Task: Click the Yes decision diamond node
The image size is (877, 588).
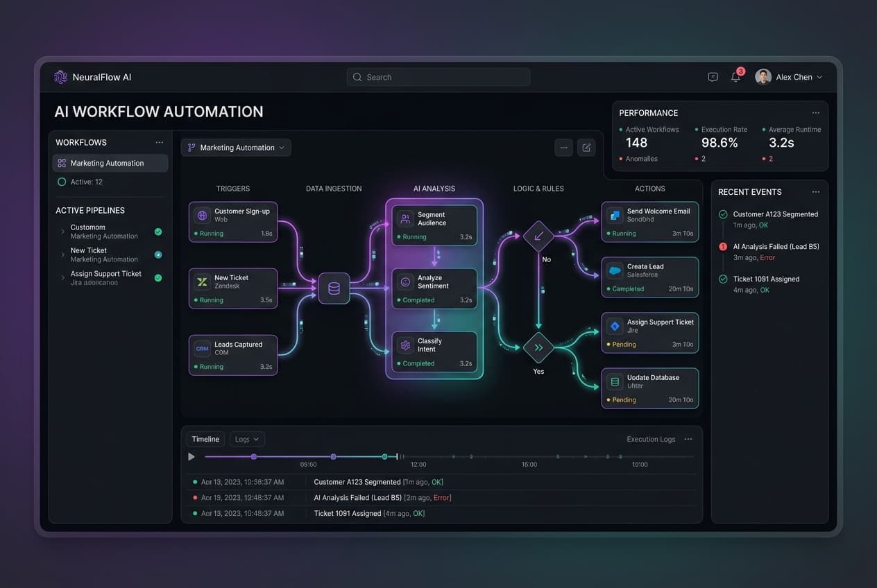Action: pyautogui.click(x=538, y=347)
